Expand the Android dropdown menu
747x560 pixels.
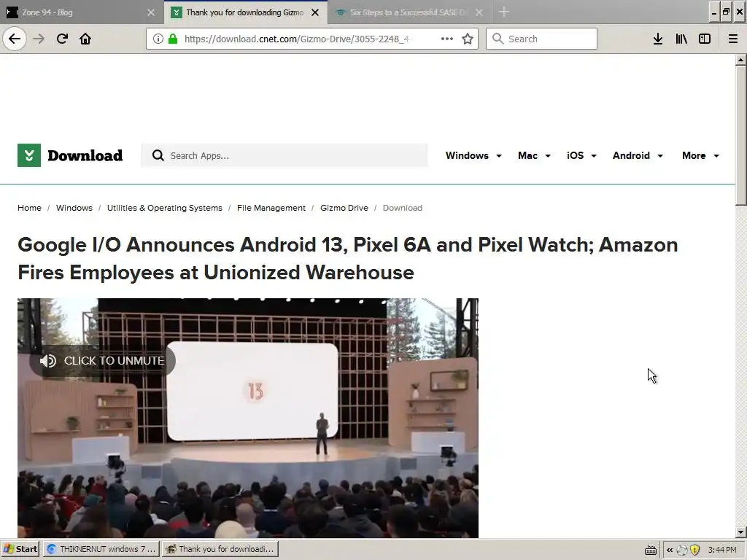click(638, 155)
